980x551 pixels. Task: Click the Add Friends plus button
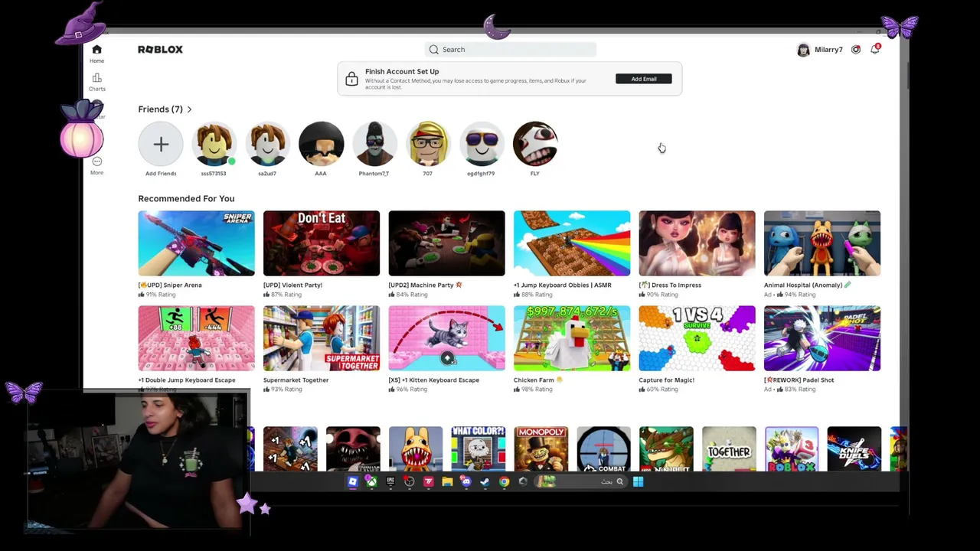tap(161, 144)
